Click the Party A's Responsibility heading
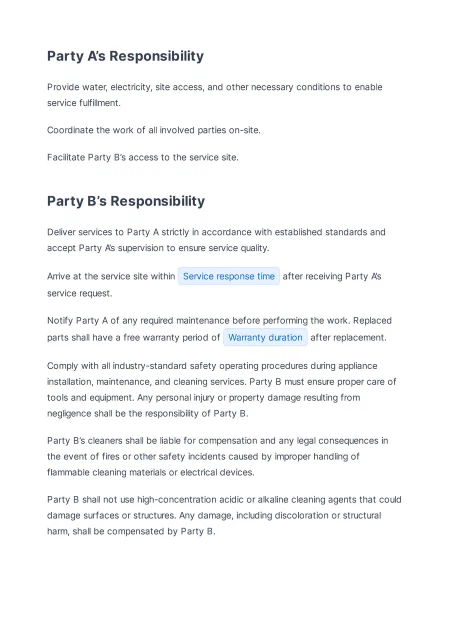This screenshot has width=450, height=636. pos(125,56)
